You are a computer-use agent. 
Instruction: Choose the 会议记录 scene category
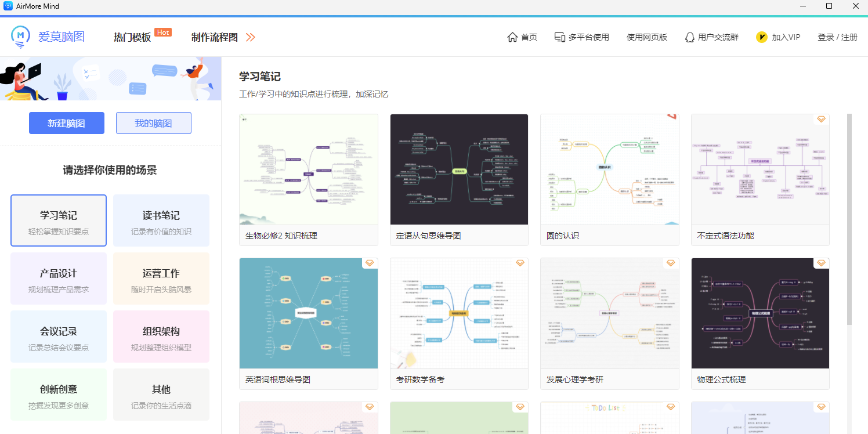pyautogui.click(x=59, y=337)
